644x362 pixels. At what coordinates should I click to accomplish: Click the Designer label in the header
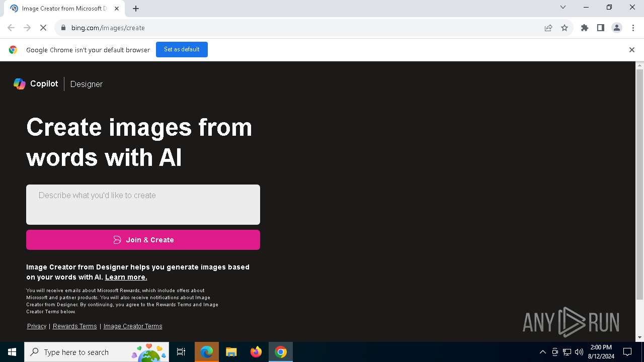(x=87, y=84)
